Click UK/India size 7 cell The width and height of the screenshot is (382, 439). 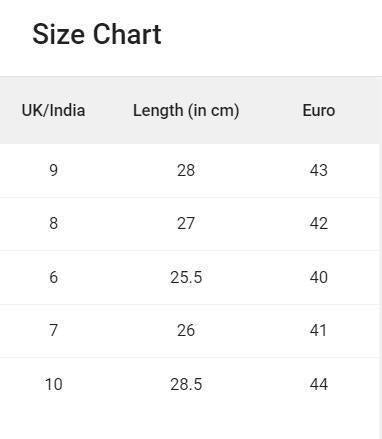pyautogui.click(x=53, y=331)
